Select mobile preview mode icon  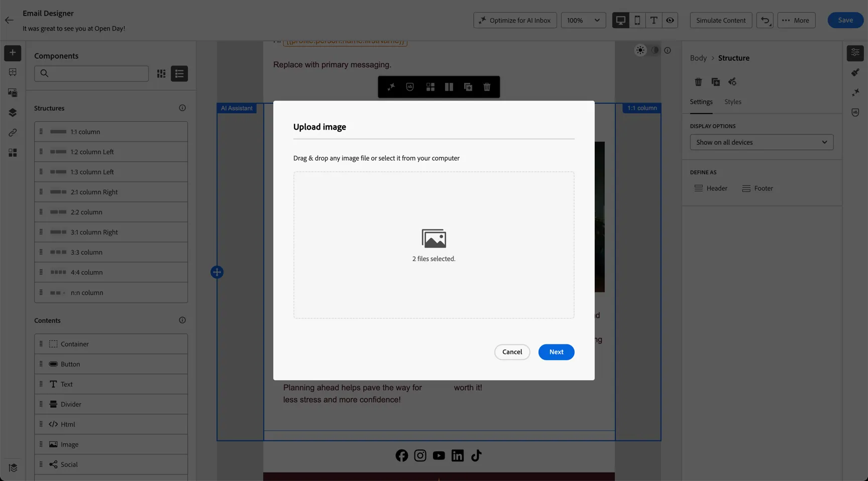pos(637,20)
